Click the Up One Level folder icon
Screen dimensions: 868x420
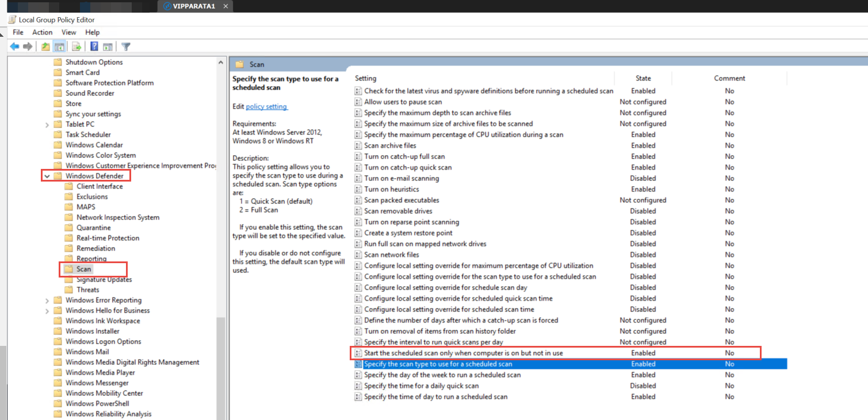pyautogui.click(x=45, y=47)
